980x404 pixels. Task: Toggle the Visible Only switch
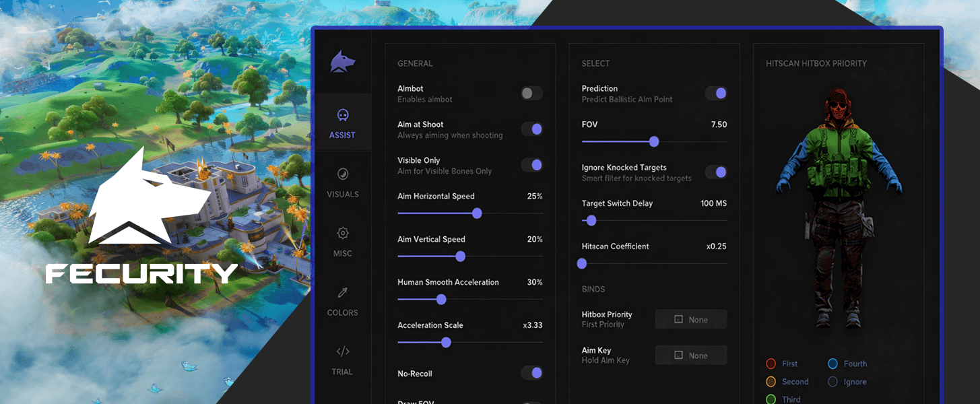click(x=531, y=165)
